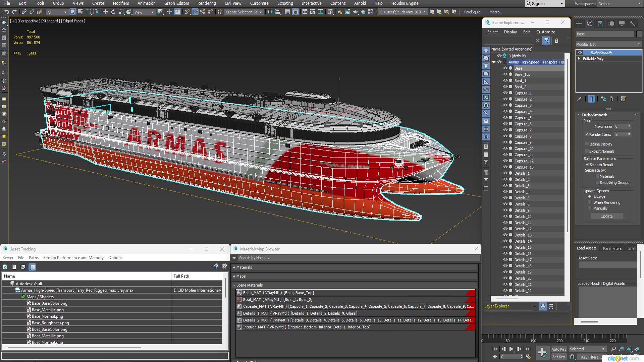Viewport: 644px width, 362px height.
Task: Toggle the Percent Snap tool
Action: tap(203, 12)
